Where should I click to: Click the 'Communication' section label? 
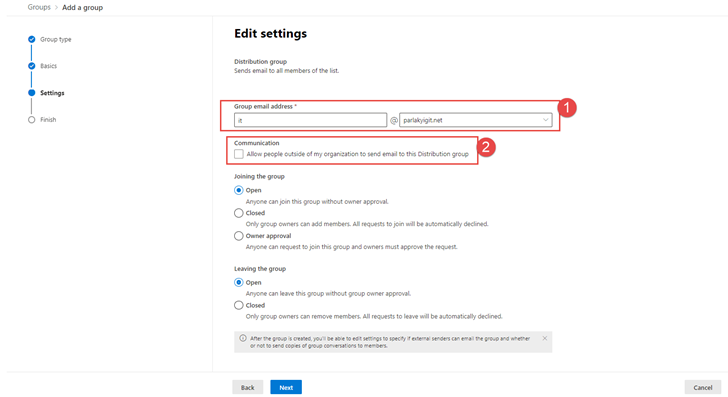click(256, 143)
